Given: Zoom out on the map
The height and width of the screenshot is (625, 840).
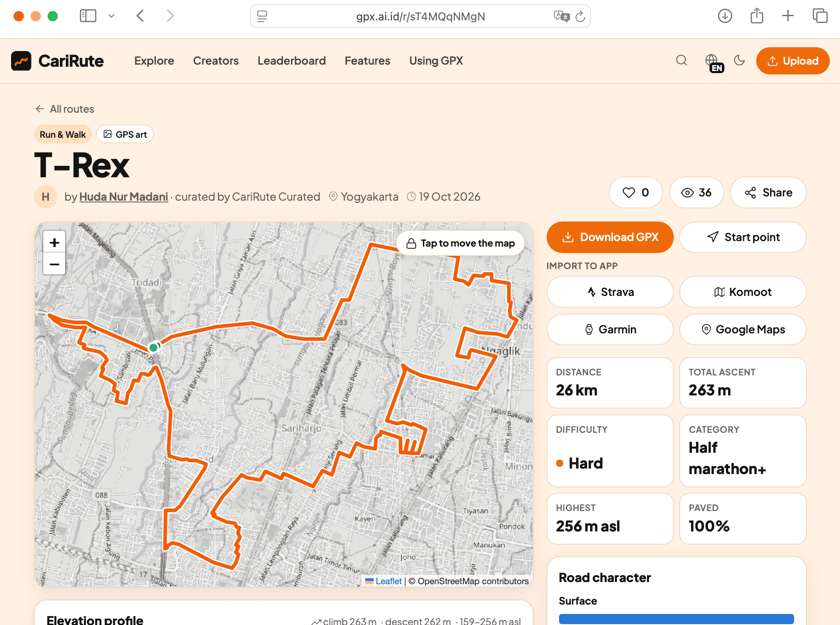Looking at the screenshot, I should click(54, 264).
